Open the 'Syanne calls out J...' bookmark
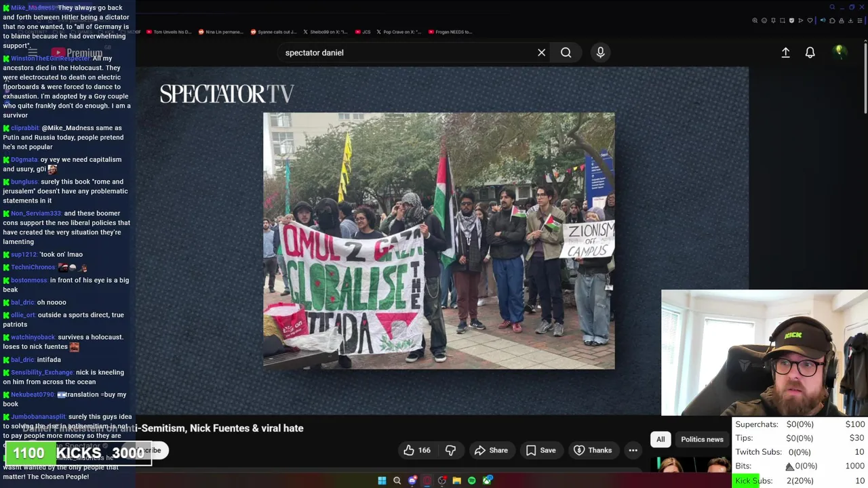Screen dimensions: 868x488 273,32
